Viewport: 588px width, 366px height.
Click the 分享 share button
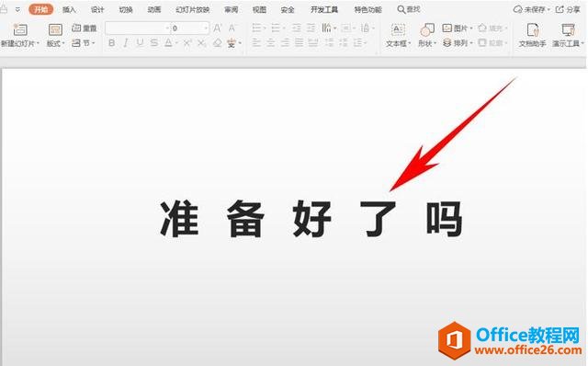point(568,9)
